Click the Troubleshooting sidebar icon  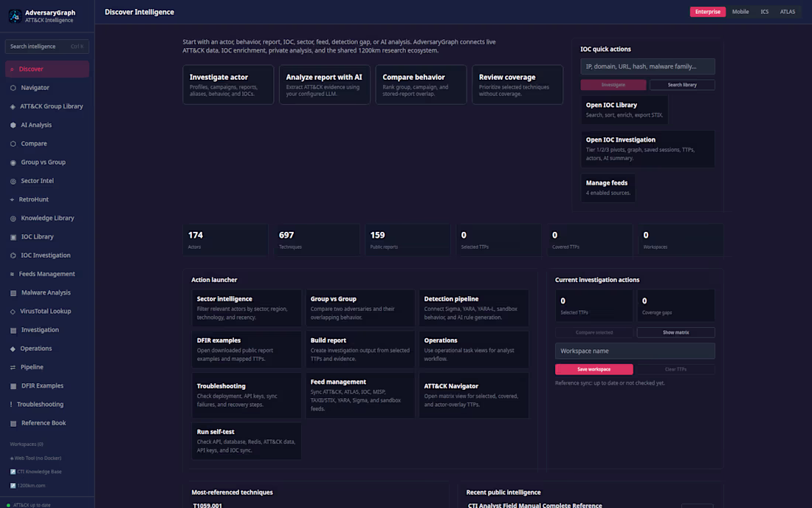(11, 405)
